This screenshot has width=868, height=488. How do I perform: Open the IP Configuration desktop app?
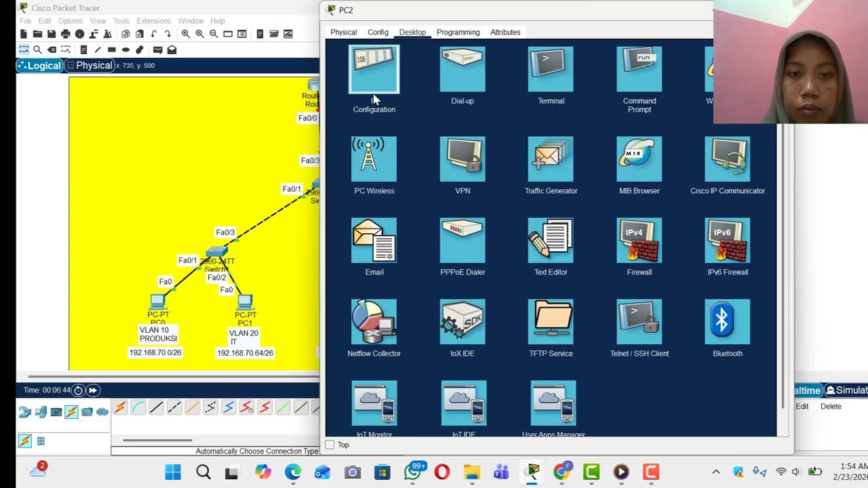pyautogui.click(x=374, y=69)
